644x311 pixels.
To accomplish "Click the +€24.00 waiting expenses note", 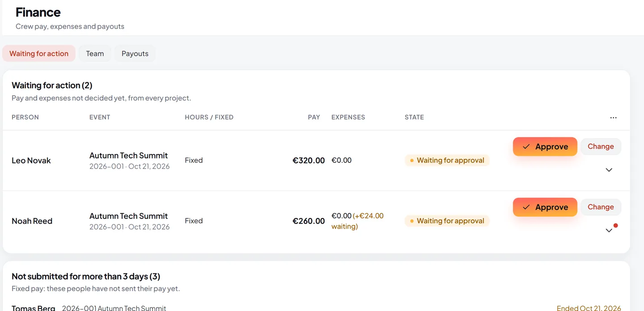I will click(x=358, y=221).
